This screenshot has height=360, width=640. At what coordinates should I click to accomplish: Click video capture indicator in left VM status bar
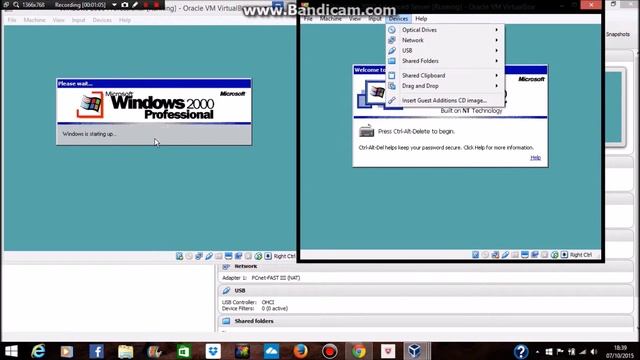pyautogui.click(x=238, y=256)
